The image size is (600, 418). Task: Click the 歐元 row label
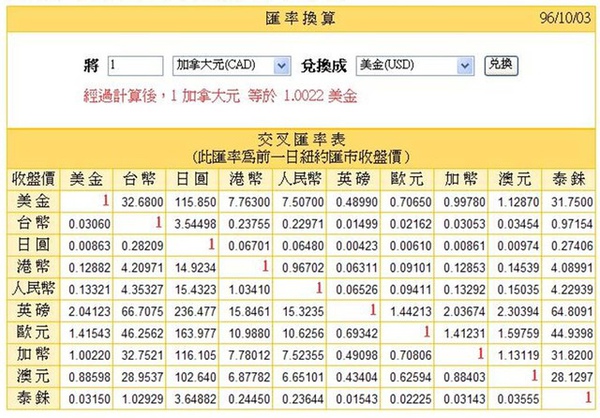33,332
